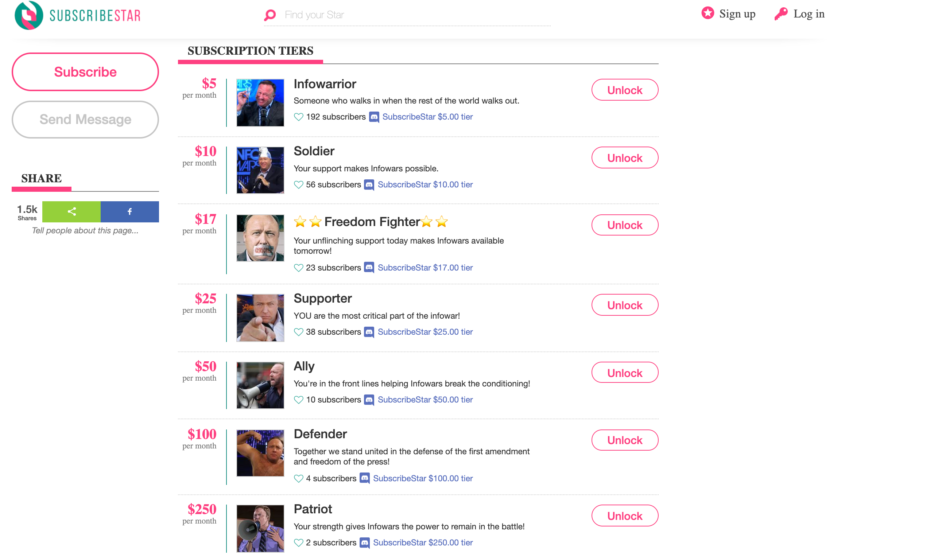Unlock the Defender $100 tier
Viewport: 938px width, 560px height.
coord(625,440)
